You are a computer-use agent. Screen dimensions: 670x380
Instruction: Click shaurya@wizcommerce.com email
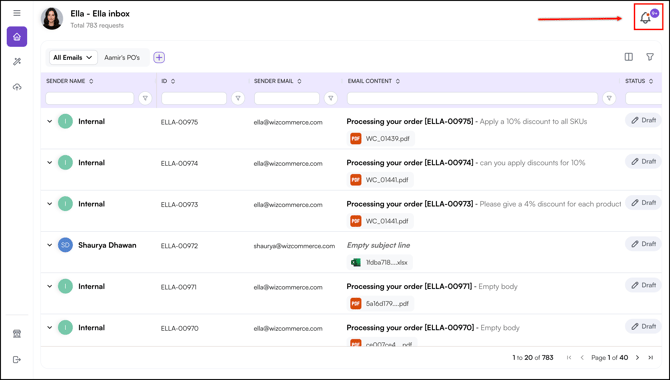click(294, 246)
